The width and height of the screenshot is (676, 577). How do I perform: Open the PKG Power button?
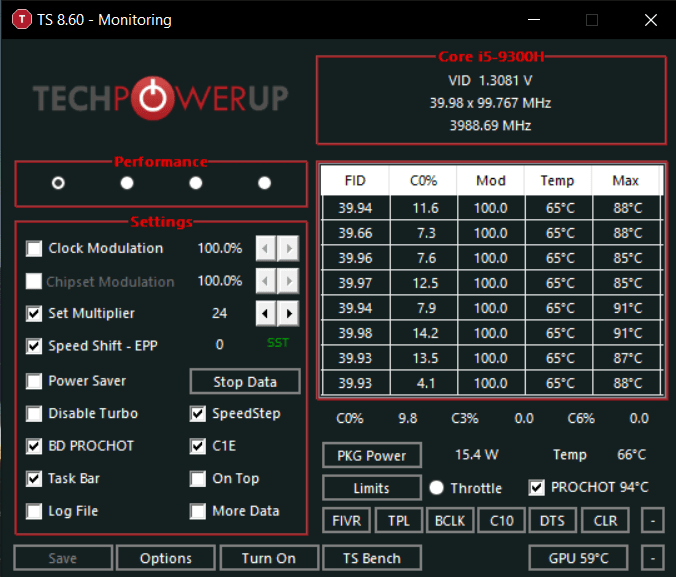tap(372, 455)
